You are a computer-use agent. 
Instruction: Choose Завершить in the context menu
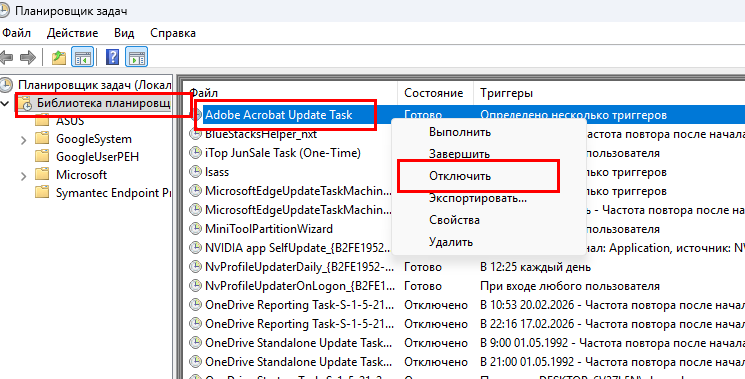(459, 154)
